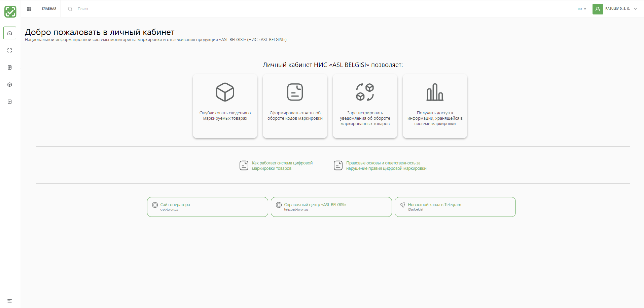Select the home icon in sidebar

click(x=10, y=33)
